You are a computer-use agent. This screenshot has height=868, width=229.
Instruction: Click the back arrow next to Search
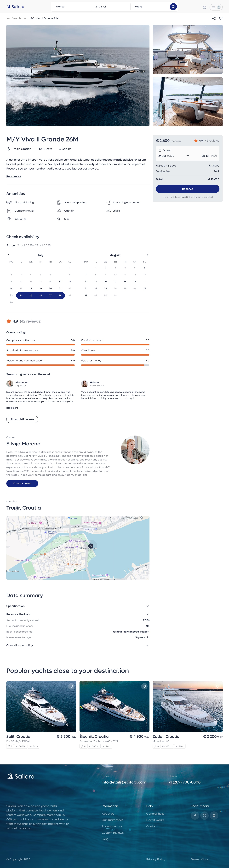point(8,19)
